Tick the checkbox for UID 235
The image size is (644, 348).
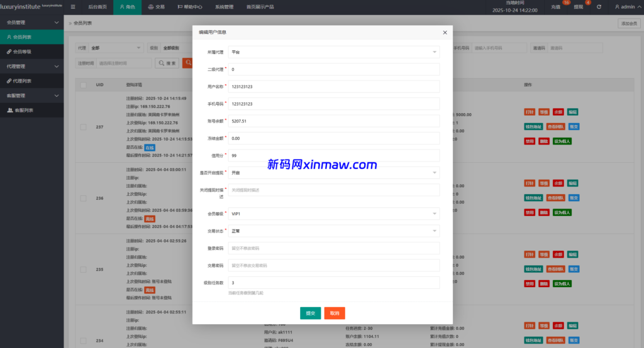pyautogui.click(x=84, y=269)
